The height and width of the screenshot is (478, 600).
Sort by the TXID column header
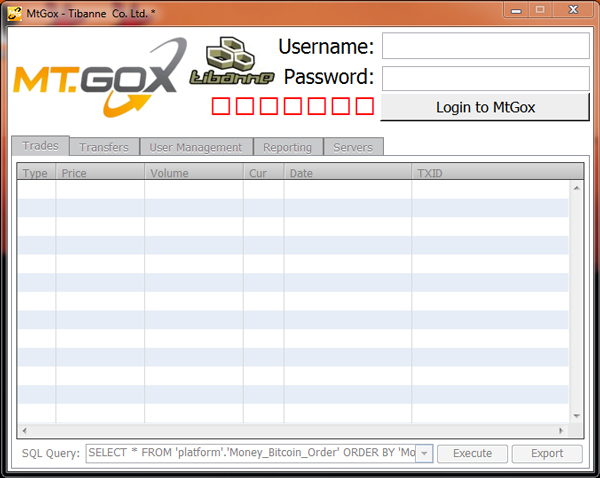click(x=498, y=172)
